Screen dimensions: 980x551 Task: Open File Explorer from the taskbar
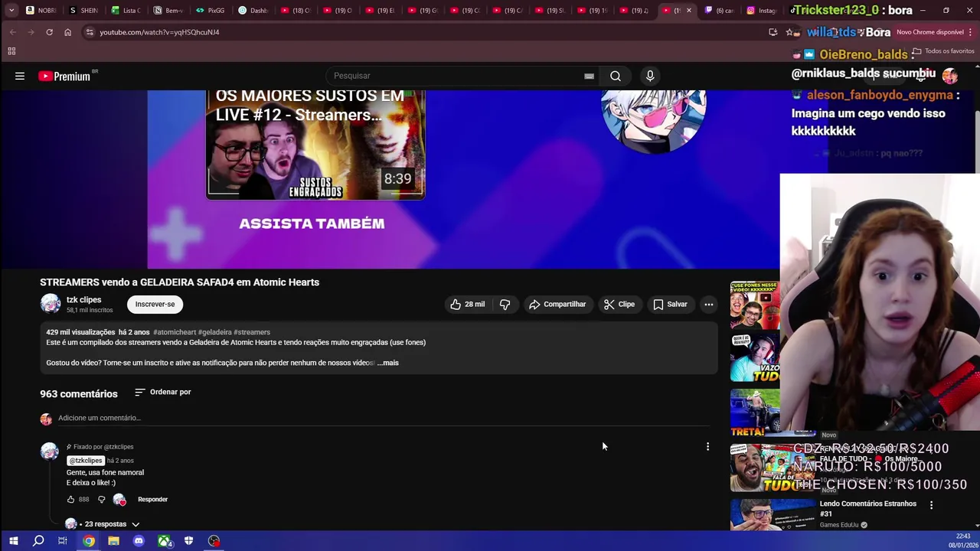click(x=113, y=541)
